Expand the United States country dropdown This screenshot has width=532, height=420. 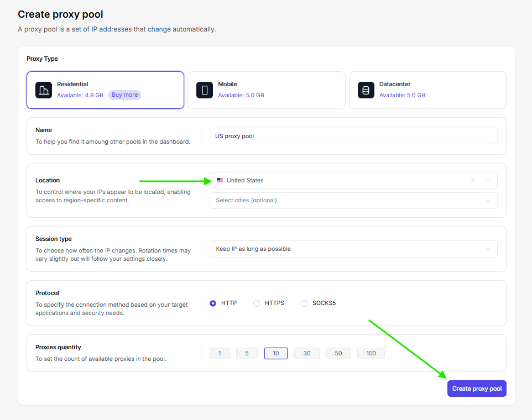[488, 181]
